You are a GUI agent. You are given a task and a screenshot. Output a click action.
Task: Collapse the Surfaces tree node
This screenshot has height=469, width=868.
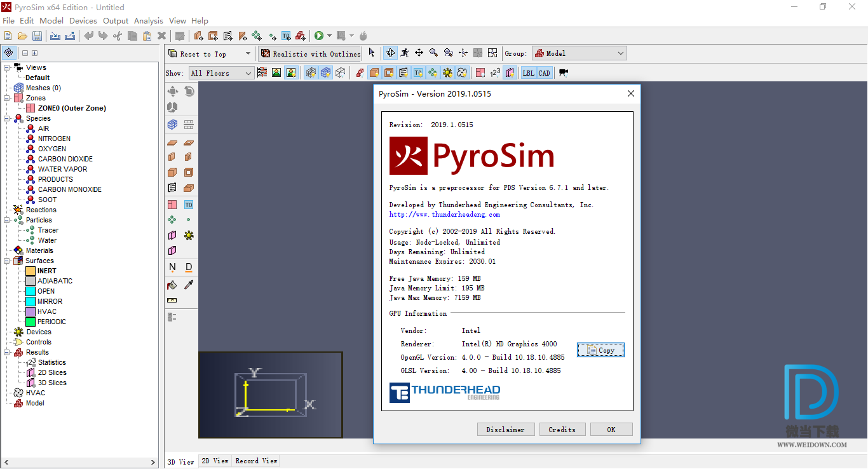pos(6,261)
